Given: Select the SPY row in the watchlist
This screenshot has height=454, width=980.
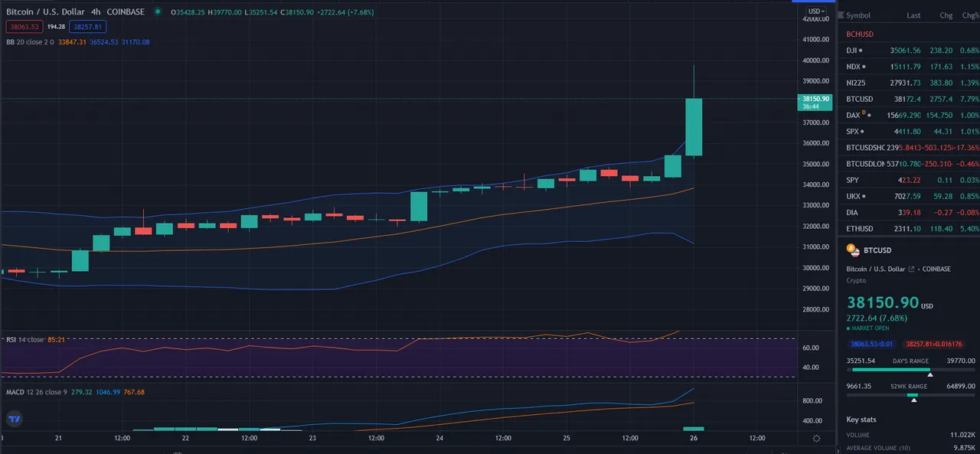Looking at the screenshot, I should (910, 180).
